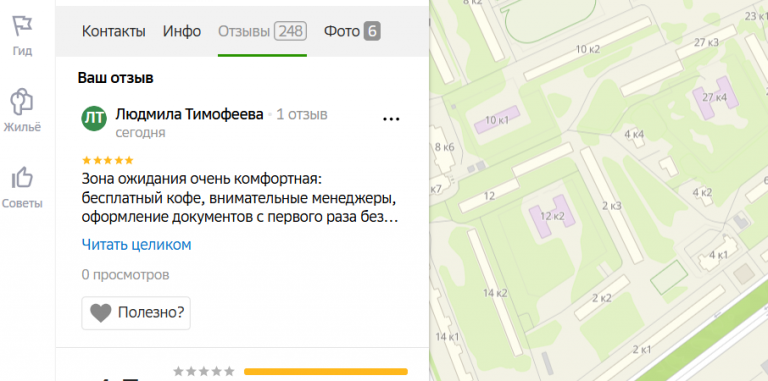Open the Жильё keys icon in sidebar
768x381 pixels.
click(22, 101)
